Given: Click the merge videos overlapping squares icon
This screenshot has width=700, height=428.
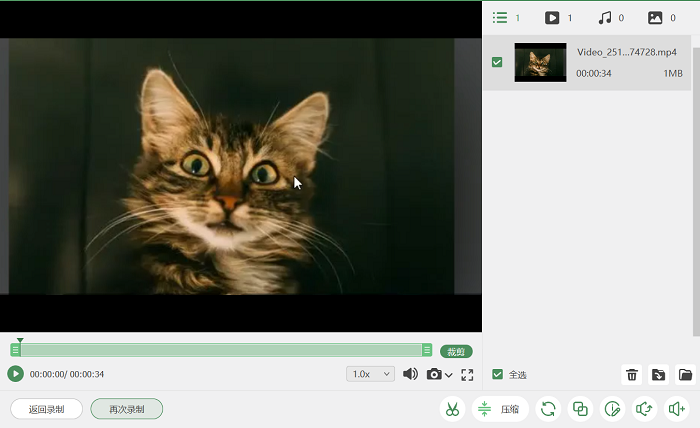Looking at the screenshot, I should tap(580, 409).
